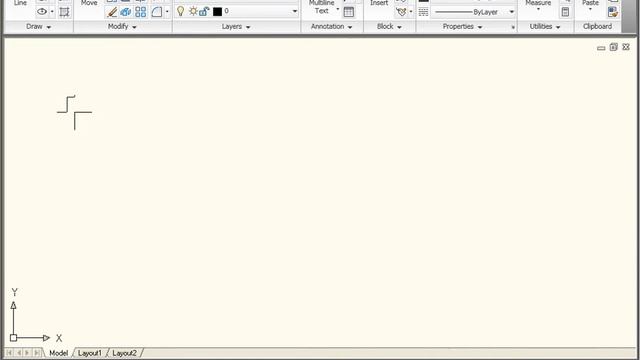Click the edit attributes icon in Block
The width and height of the screenshot is (640, 360).
(x=401, y=12)
